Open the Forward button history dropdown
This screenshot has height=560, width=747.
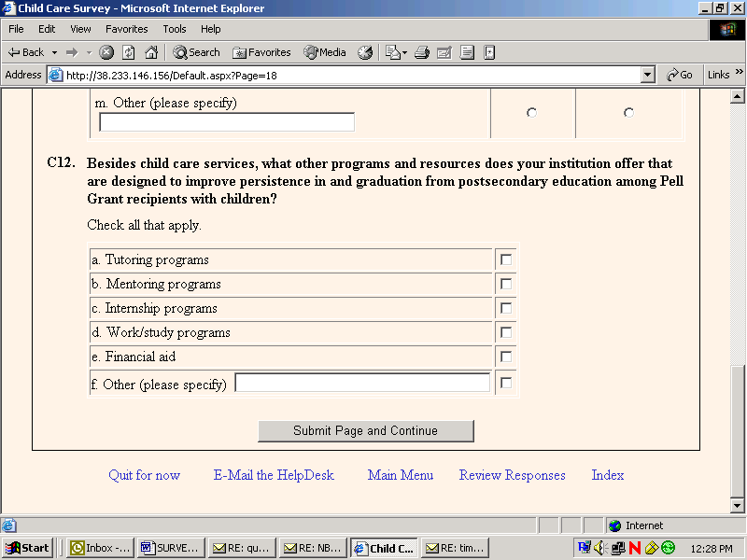click(89, 52)
